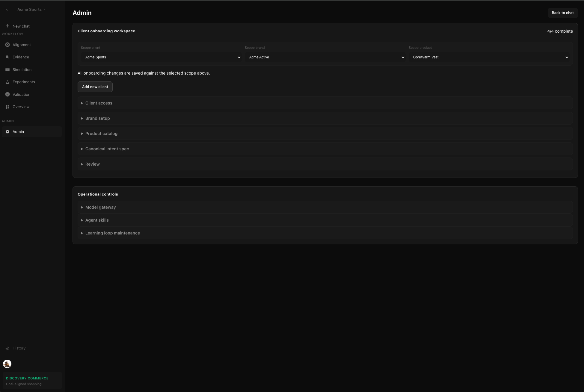
Task: Expand the Canonical intent spec section
Action: [107, 149]
